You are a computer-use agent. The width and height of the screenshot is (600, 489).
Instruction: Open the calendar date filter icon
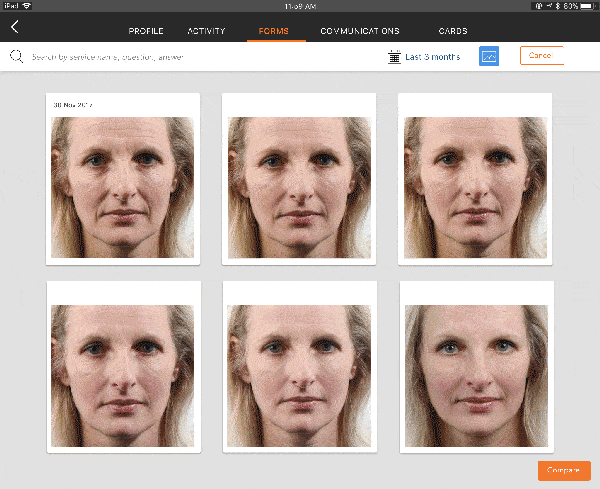[x=394, y=57]
